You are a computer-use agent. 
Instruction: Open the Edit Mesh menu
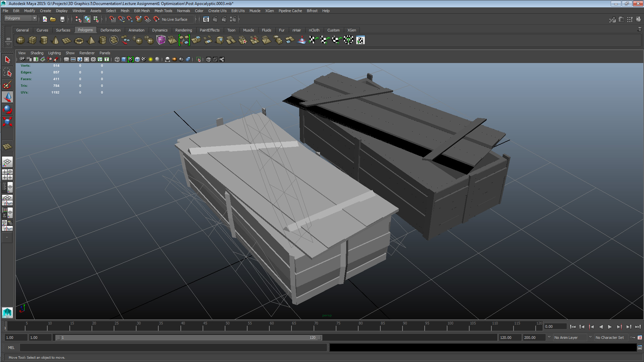click(x=142, y=11)
